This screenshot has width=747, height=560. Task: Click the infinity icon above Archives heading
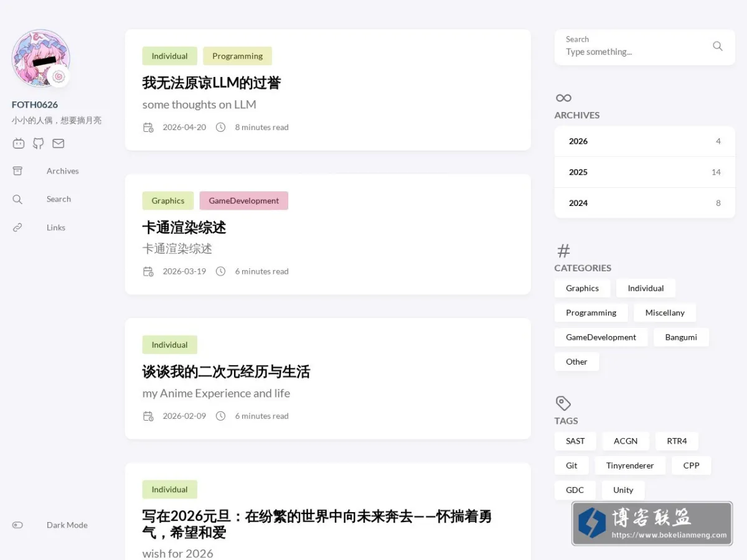coord(563,98)
